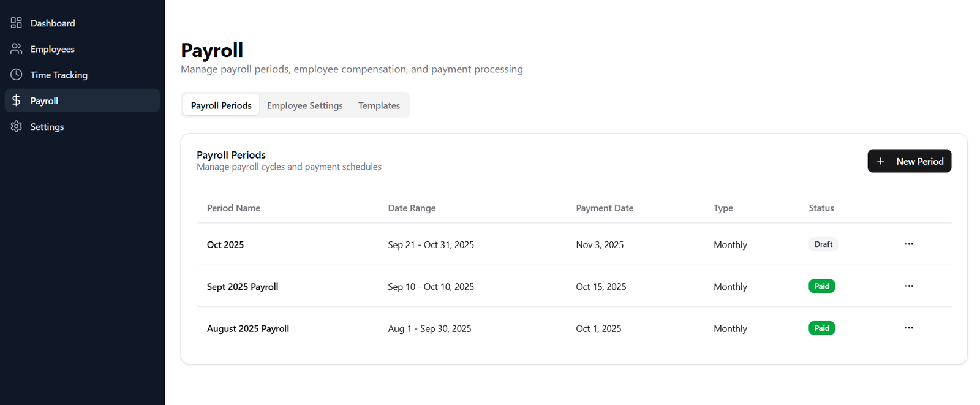Select the Payroll Periods tab
The width and height of the screenshot is (980, 405).
pyautogui.click(x=221, y=105)
